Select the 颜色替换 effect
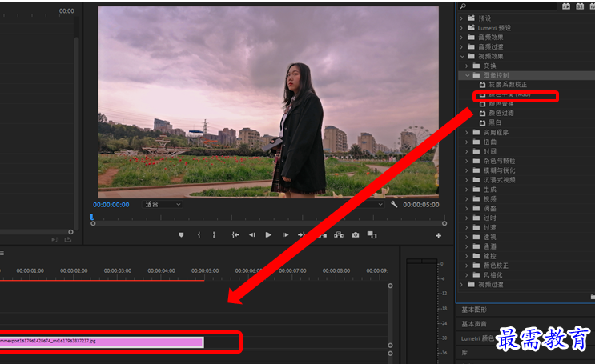This screenshot has width=595, height=364. pyautogui.click(x=501, y=103)
